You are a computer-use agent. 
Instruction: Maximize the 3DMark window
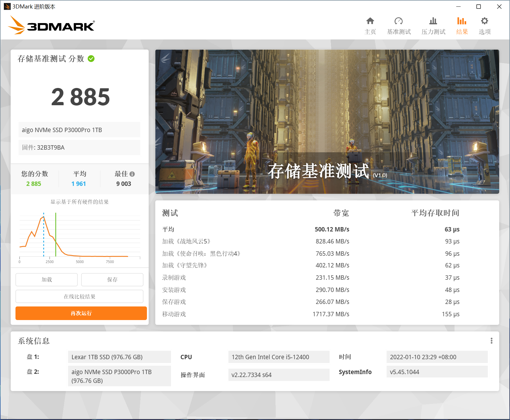coord(478,6)
